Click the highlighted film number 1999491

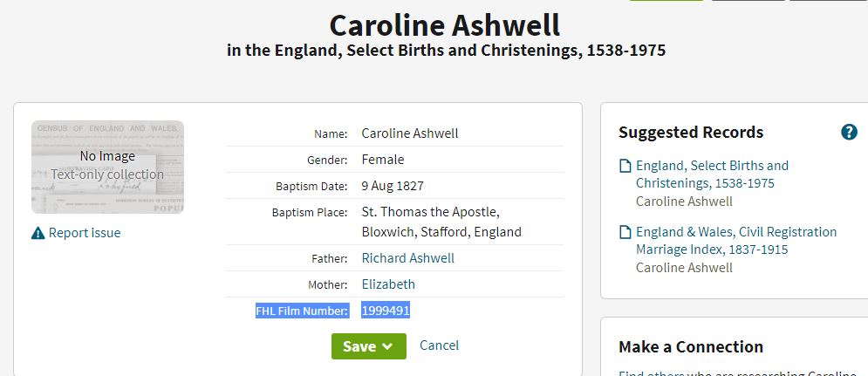click(x=386, y=311)
